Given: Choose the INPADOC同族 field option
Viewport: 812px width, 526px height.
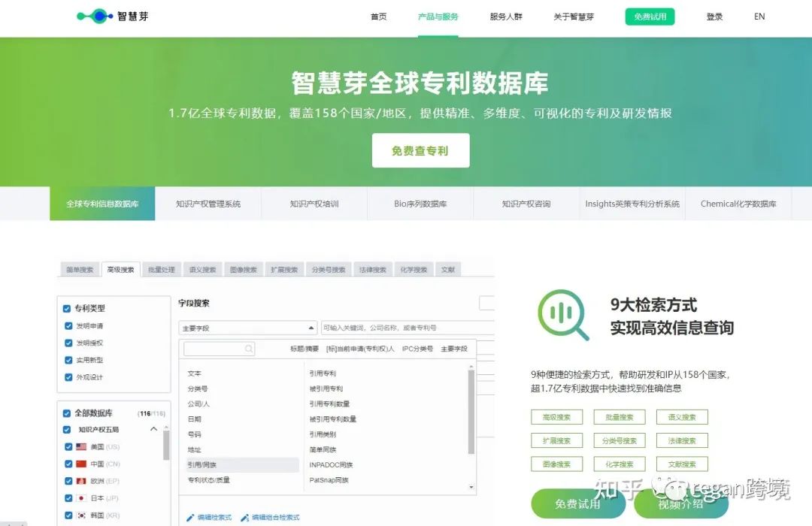Looking at the screenshot, I should pyautogui.click(x=331, y=465).
